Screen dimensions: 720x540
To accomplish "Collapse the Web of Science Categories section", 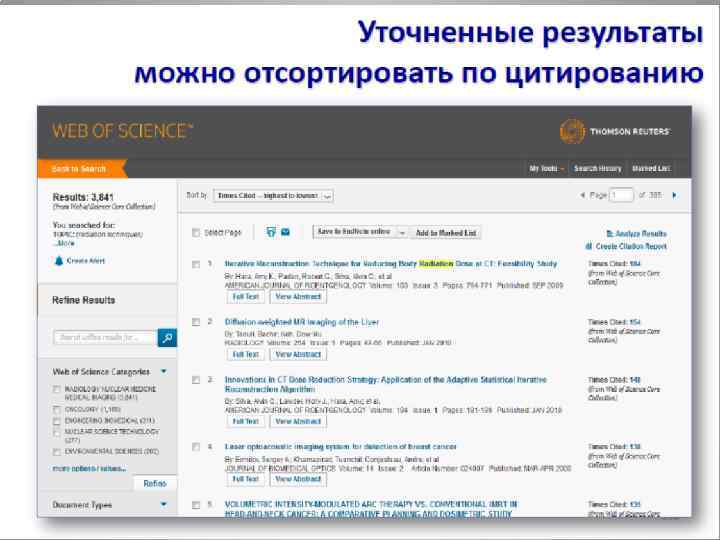I will pyautogui.click(x=164, y=371).
